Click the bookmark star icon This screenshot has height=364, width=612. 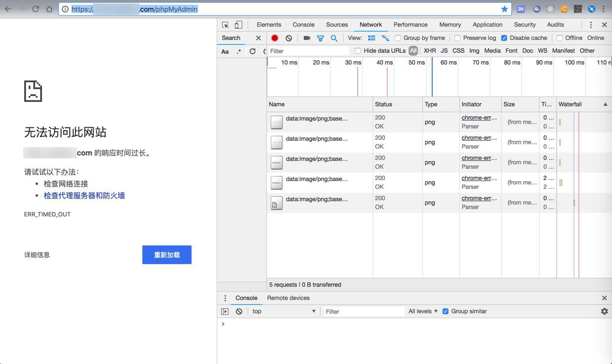504,9
